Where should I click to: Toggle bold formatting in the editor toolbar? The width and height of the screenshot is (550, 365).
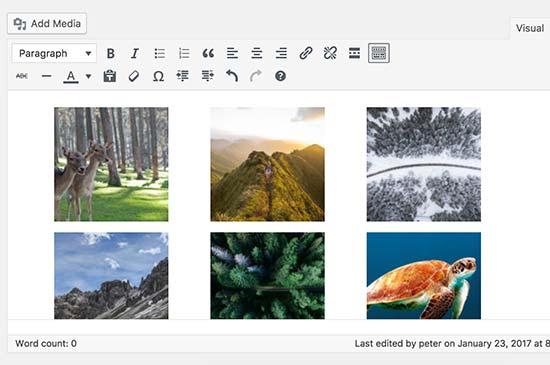click(110, 53)
